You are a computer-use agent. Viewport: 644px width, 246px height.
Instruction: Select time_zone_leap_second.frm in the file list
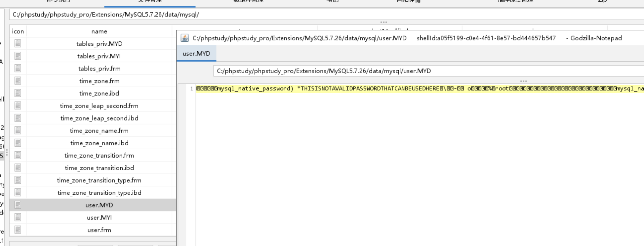click(x=99, y=106)
